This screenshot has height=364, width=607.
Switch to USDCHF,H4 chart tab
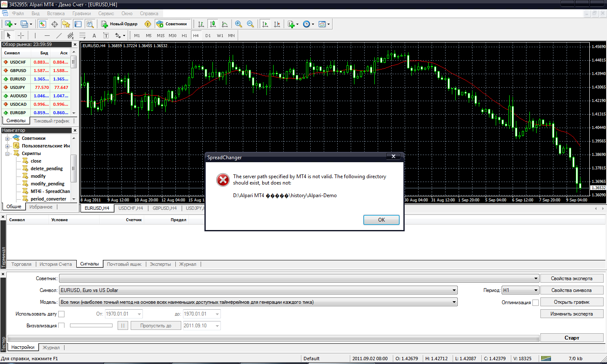click(x=131, y=208)
